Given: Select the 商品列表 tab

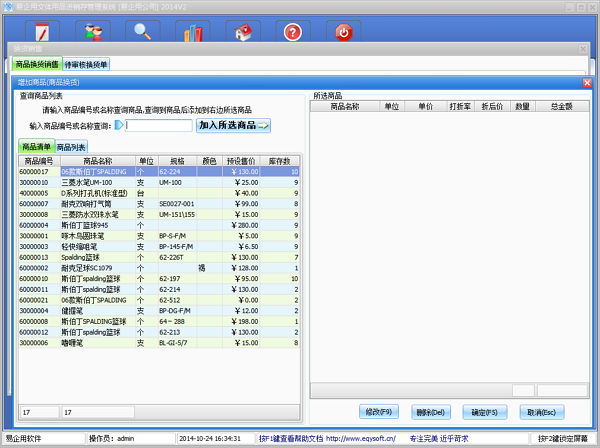Looking at the screenshot, I should click(x=72, y=147).
